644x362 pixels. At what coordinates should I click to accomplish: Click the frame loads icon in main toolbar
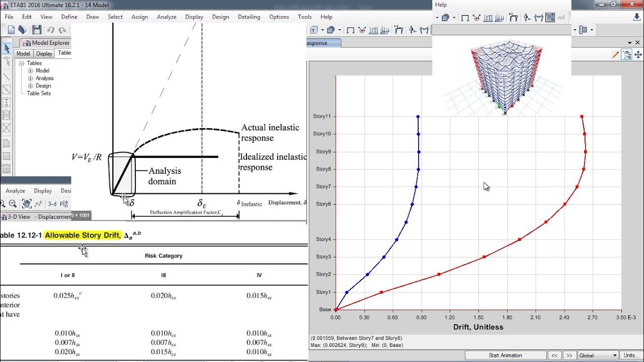point(374,30)
